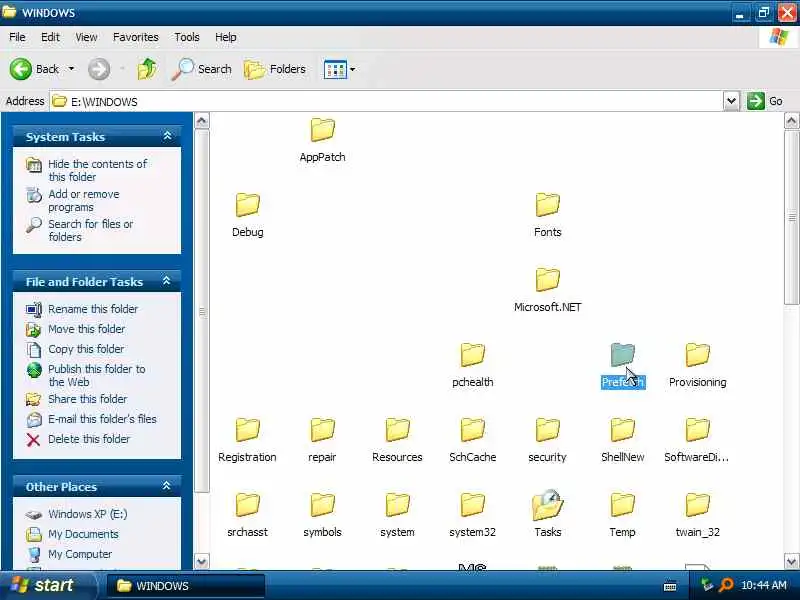Click the green Go button
Image resolution: width=800 pixels, height=600 pixels.
(x=764, y=101)
